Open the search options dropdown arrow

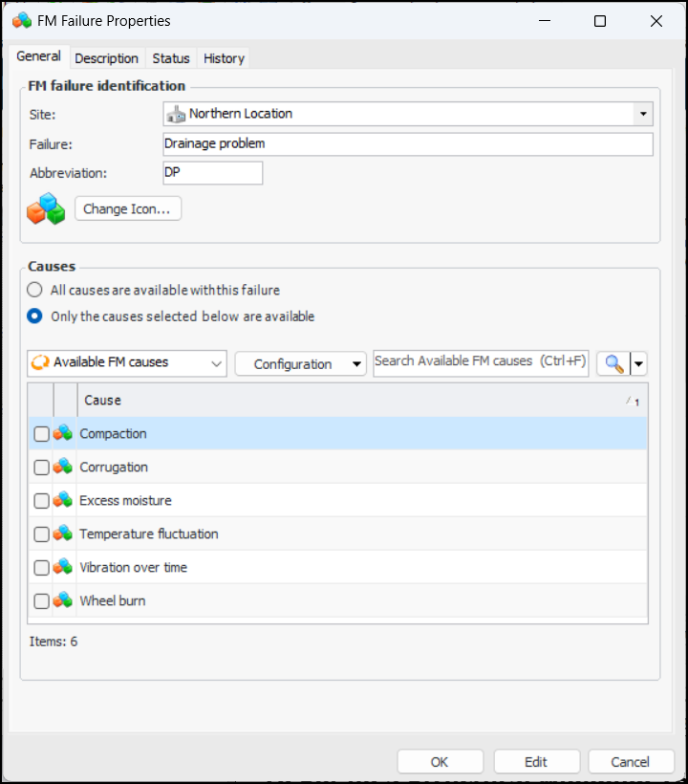[638, 363]
